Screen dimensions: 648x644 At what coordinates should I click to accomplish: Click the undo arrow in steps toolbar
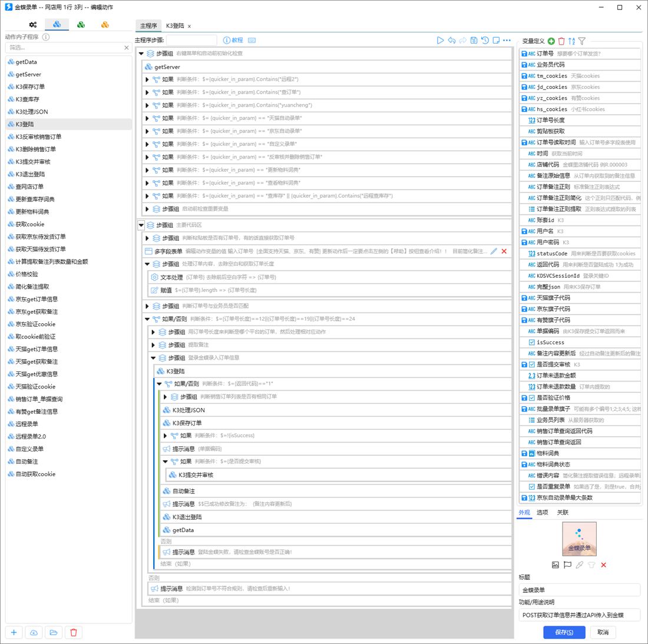pos(452,41)
